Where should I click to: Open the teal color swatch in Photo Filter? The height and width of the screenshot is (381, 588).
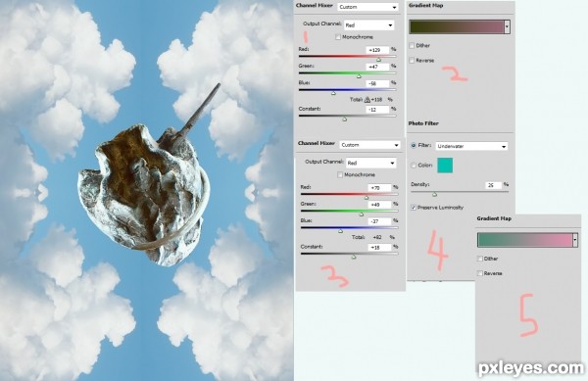point(445,166)
